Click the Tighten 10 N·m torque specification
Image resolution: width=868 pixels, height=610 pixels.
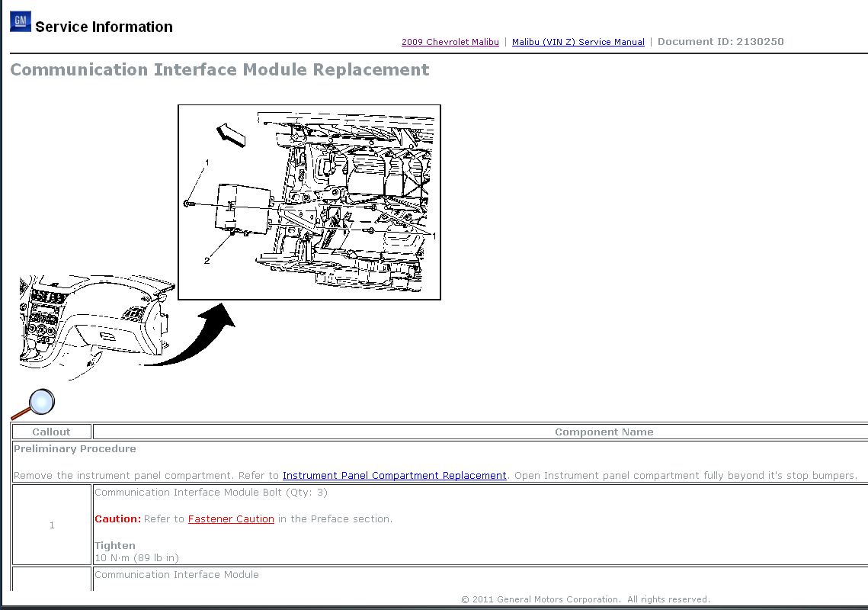pyautogui.click(x=136, y=551)
